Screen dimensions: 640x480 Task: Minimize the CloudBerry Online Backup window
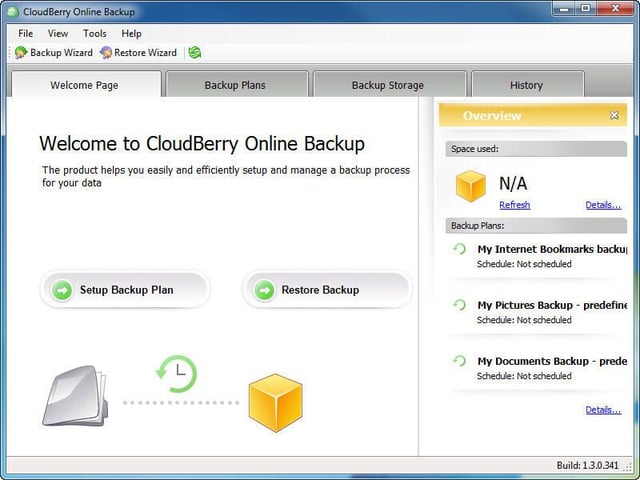tap(565, 8)
